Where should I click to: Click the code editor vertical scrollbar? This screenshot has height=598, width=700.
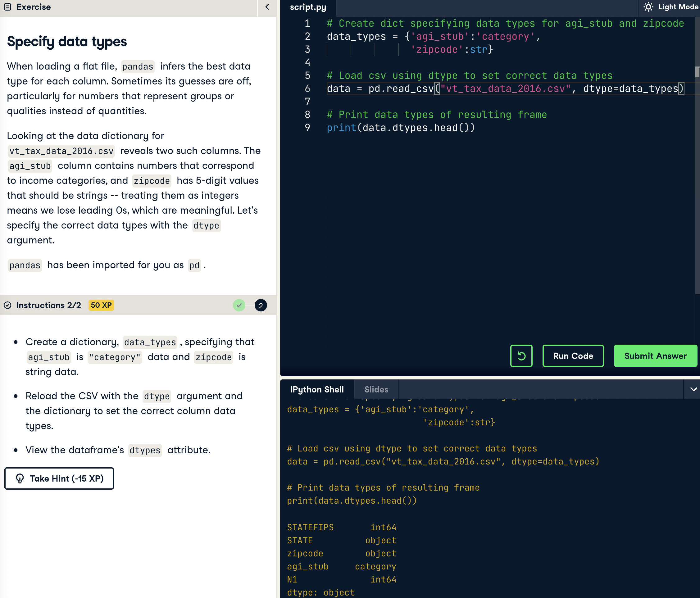pyautogui.click(x=697, y=72)
